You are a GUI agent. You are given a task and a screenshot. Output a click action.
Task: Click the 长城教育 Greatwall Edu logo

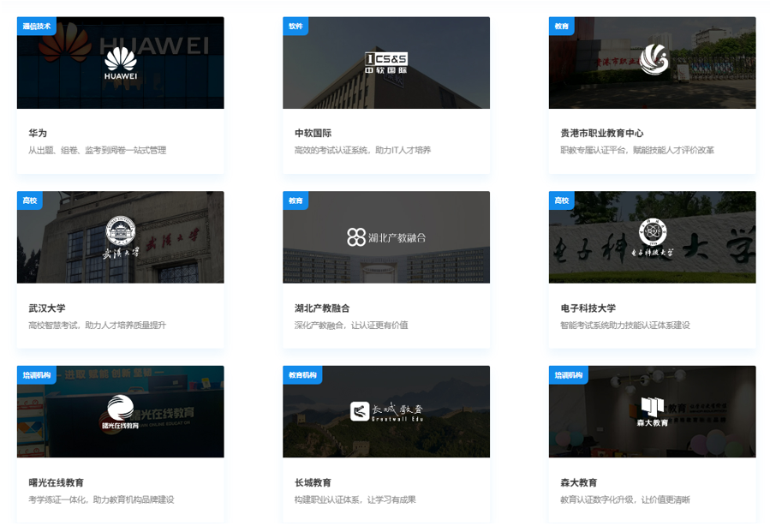coord(386,412)
